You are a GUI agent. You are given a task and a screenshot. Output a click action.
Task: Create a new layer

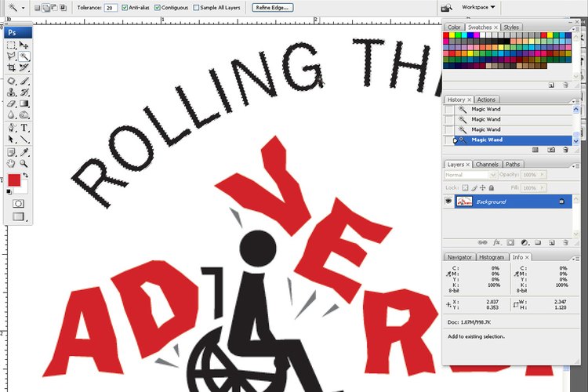552,243
